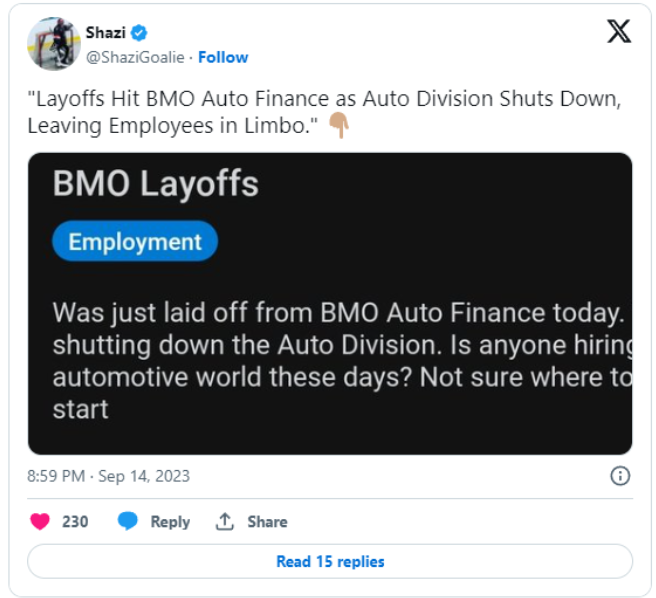This screenshot has width=656, height=598.
Task: Click the Read 15 replies button
Action: click(x=330, y=562)
